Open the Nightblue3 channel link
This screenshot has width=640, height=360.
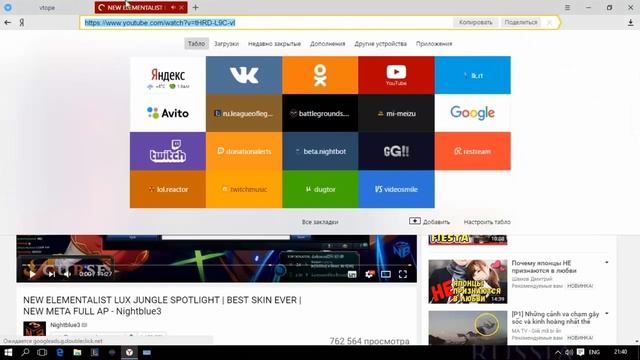(65, 325)
